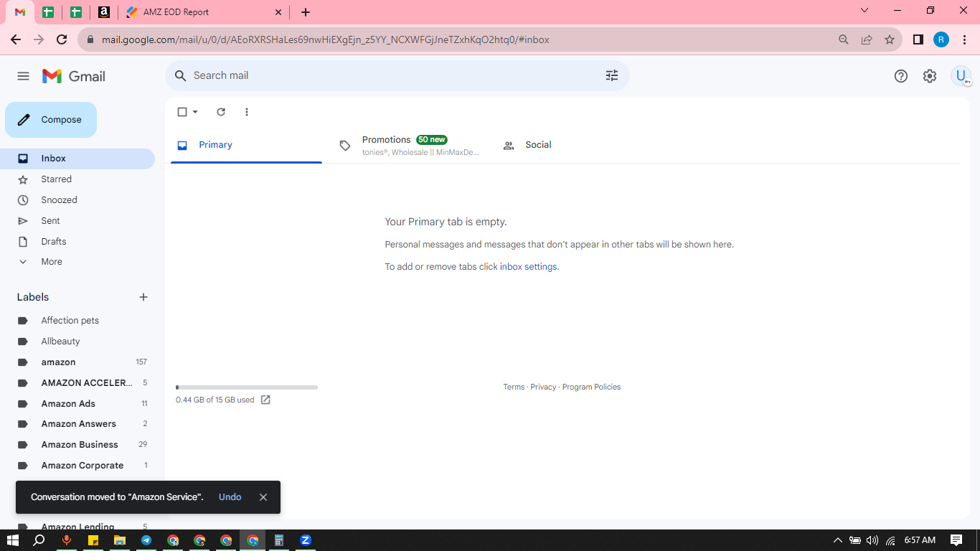
Task: Switch to the Promotions tab
Action: 409,145
